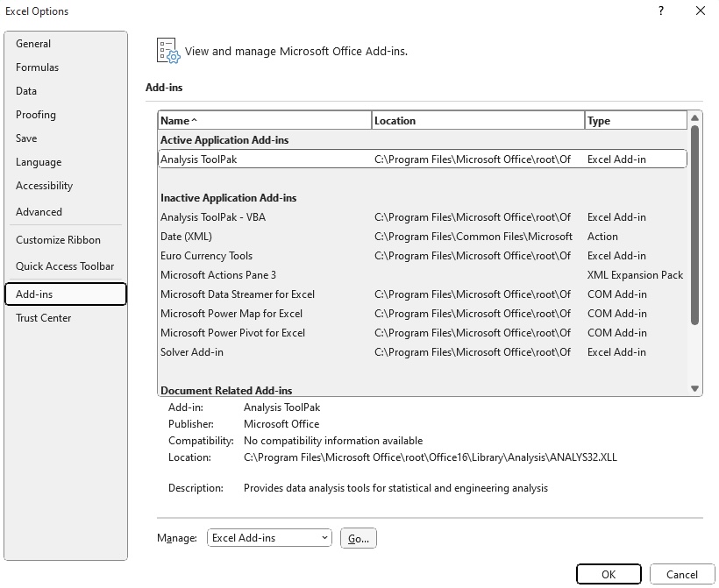Click the add-ins list scrollbar thumb
The width and height of the screenshot is (719, 588).
pos(694,224)
